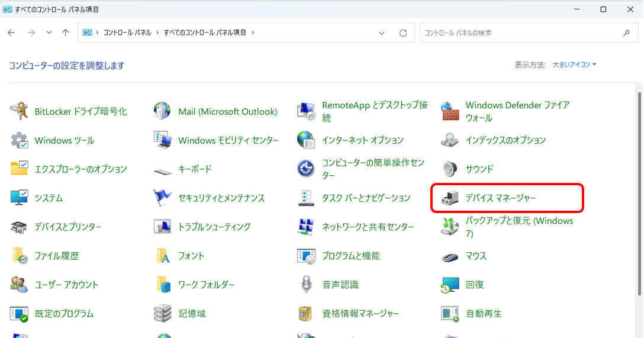Open the 自動再生 icon

pyautogui.click(x=450, y=313)
